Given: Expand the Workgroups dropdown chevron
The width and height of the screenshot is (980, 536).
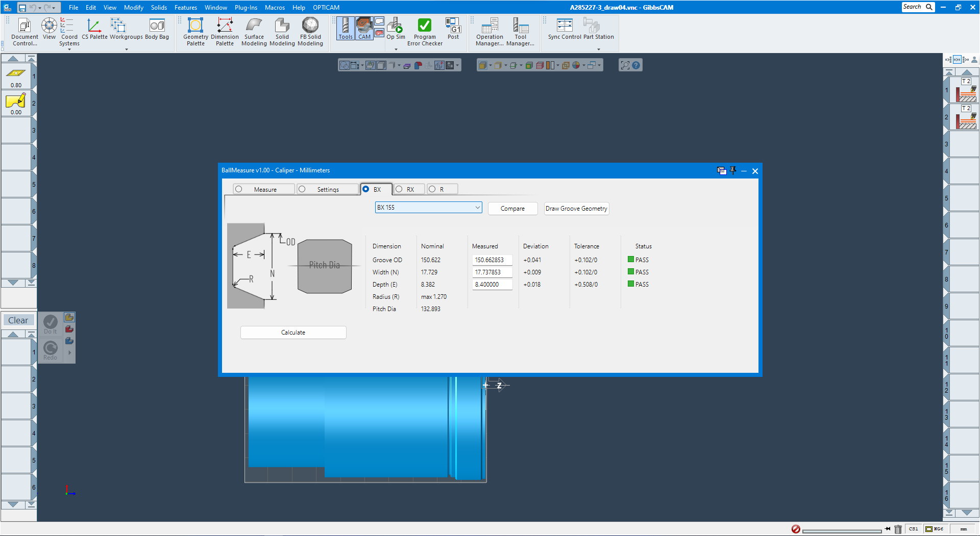Looking at the screenshot, I should coord(126,49).
